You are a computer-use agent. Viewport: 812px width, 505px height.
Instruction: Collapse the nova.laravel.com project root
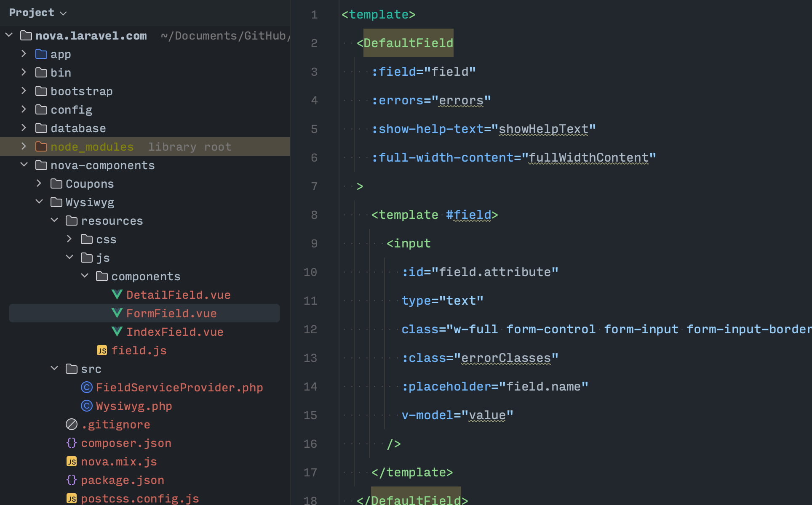coord(8,35)
